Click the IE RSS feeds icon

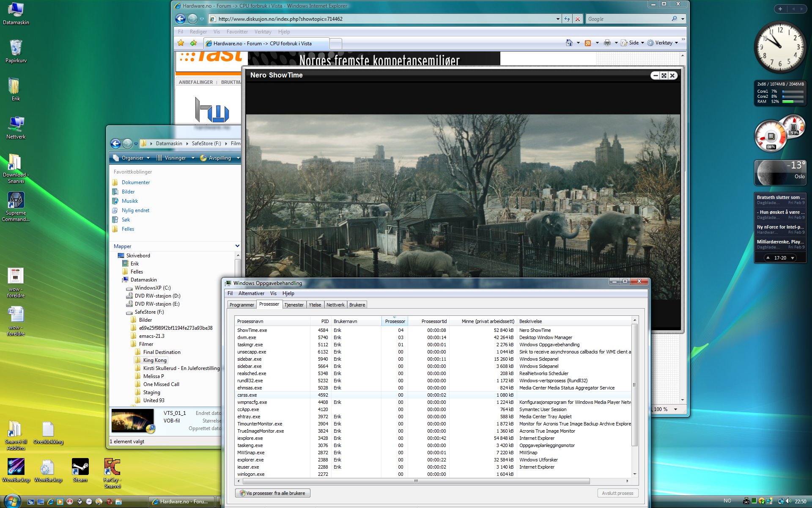(x=588, y=43)
